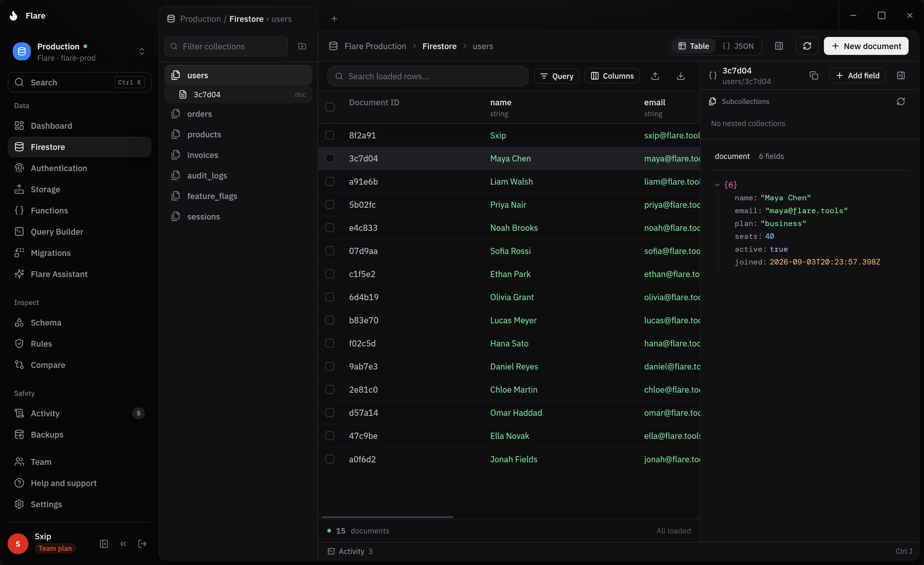The image size is (924, 565).
Task: Open the Team page
Action: click(x=80, y=462)
